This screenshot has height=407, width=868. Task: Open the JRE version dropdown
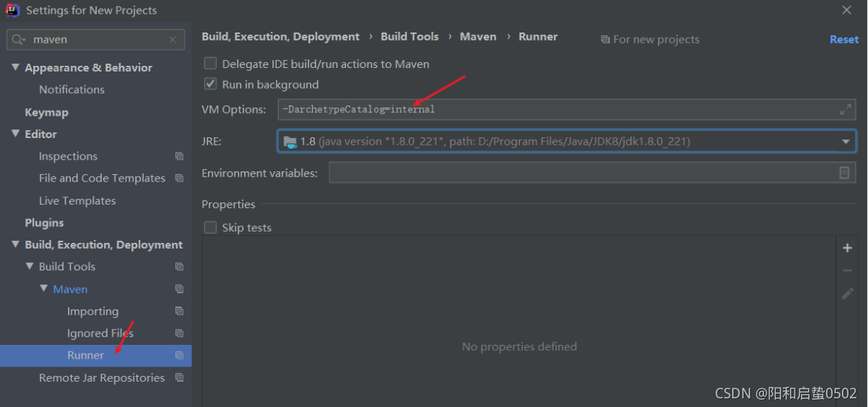click(846, 142)
